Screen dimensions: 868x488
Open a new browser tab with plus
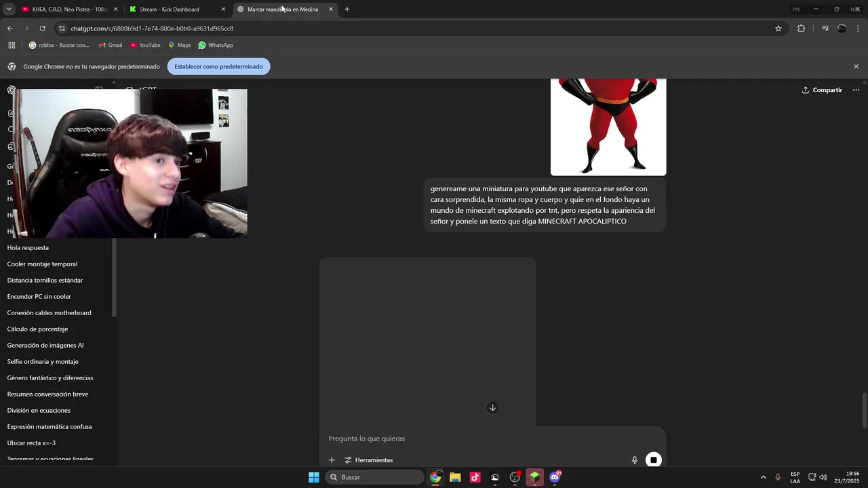pyautogui.click(x=347, y=9)
